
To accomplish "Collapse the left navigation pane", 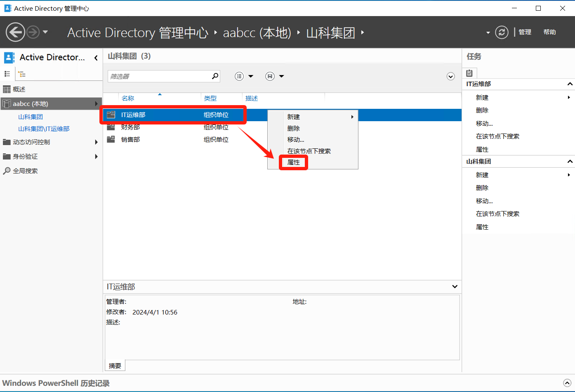I will 96,58.
